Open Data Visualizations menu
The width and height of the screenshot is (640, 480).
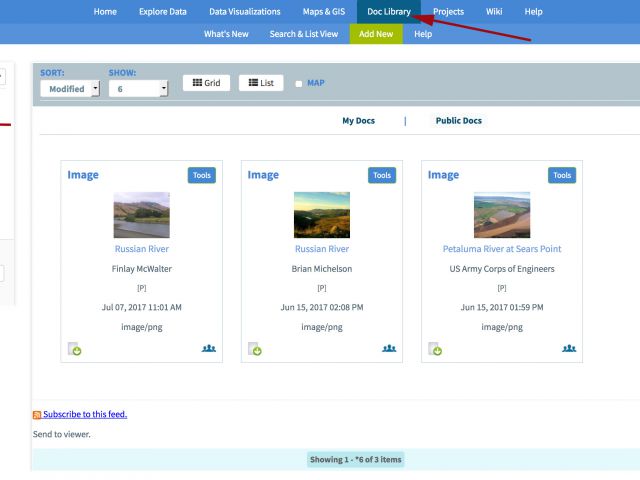coord(245,11)
